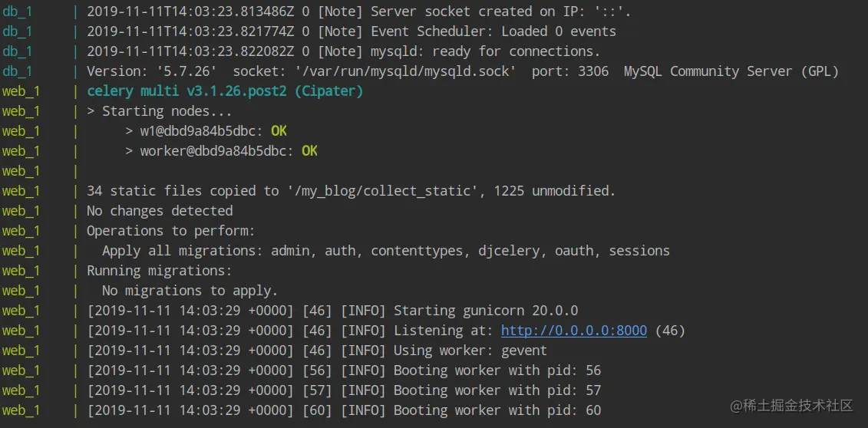Click 'Booting worker with pid: 56' message
The width and height of the screenshot is (868, 428).
[x=497, y=370]
